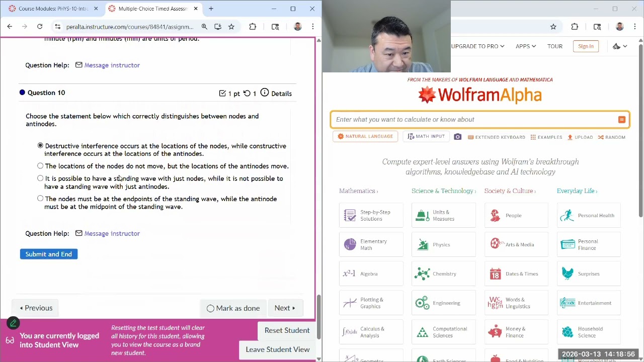This screenshot has height=362, width=644.
Task: Select Natural Language input mode
Action: (x=366, y=136)
